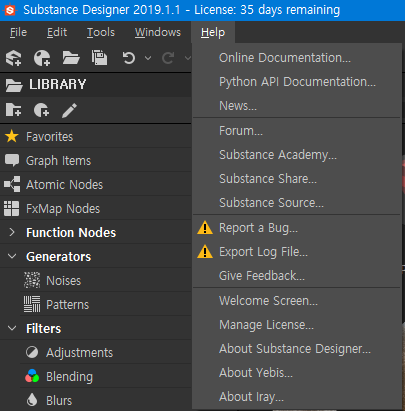Select Adjustments under Filters
This screenshot has width=405, height=411.
click(79, 353)
